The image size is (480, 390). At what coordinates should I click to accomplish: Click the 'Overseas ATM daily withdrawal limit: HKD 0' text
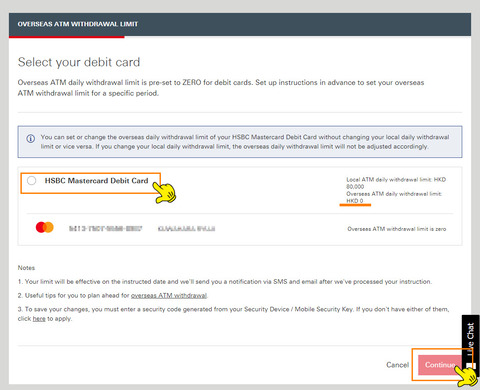coord(394,197)
